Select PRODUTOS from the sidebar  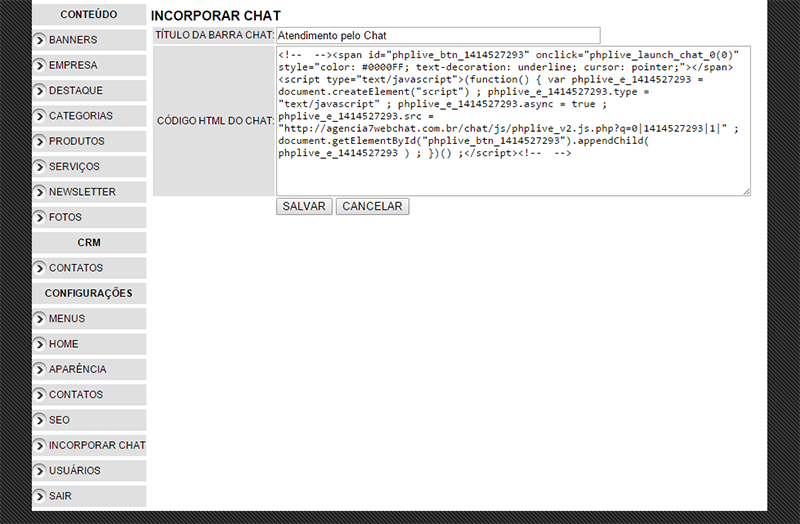(x=89, y=141)
